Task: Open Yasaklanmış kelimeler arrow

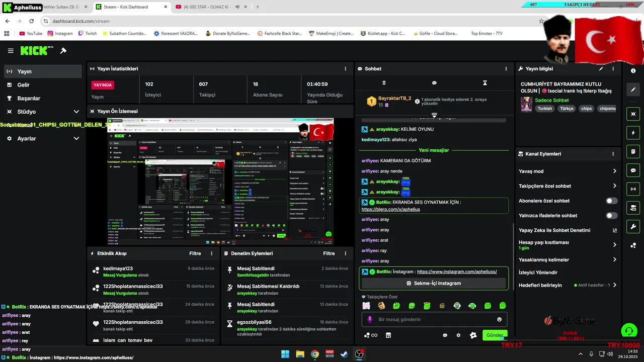Action: [x=614, y=260]
